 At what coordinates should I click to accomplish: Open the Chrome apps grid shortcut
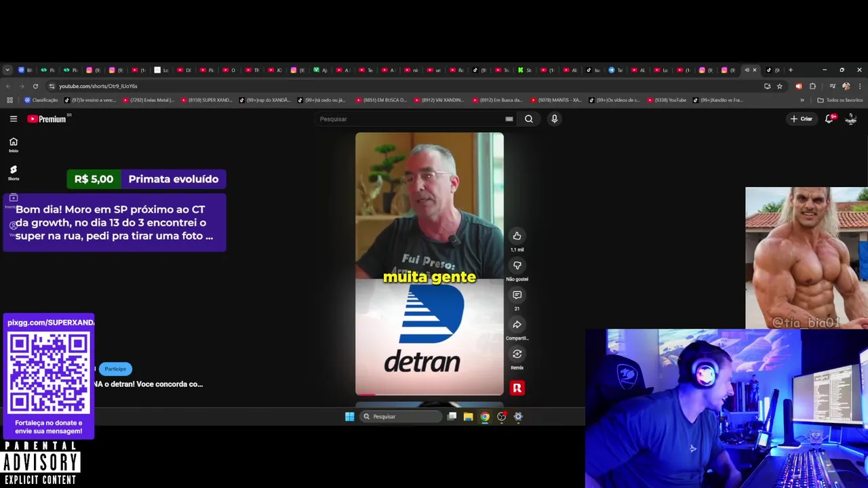coord(9,100)
